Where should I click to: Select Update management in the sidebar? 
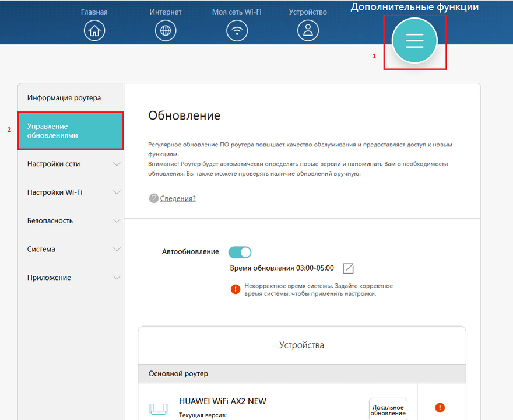click(x=70, y=131)
